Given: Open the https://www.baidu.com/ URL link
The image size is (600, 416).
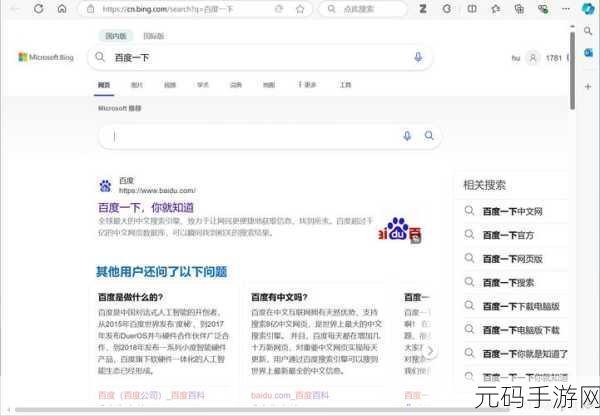Looking at the screenshot, I should click(157, 191).
